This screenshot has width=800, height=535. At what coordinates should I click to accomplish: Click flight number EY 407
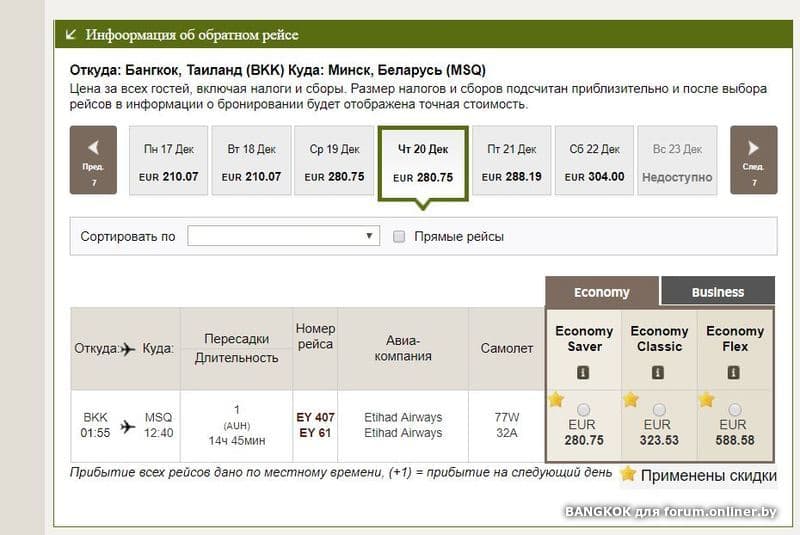tap(315, 417)
